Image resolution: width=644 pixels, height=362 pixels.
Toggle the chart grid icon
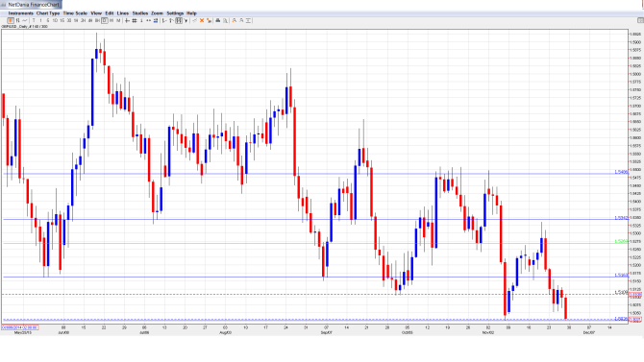[x=135, y=20]
